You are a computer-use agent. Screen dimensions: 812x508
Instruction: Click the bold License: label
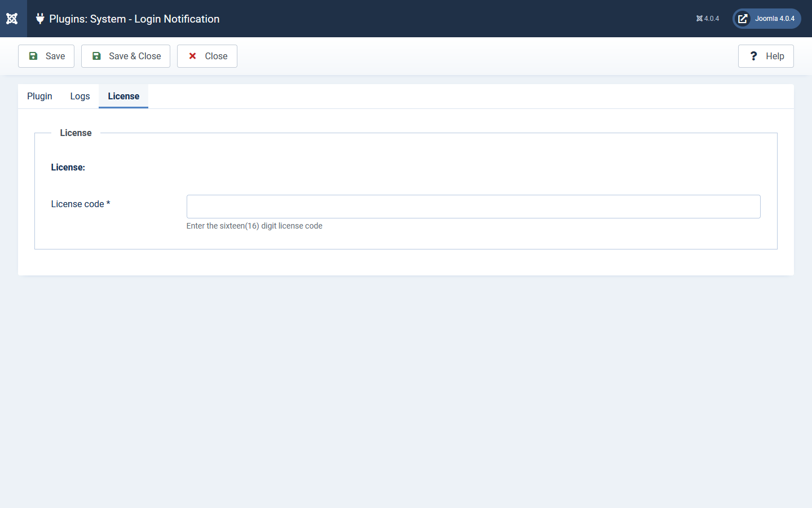pos(68,167)
